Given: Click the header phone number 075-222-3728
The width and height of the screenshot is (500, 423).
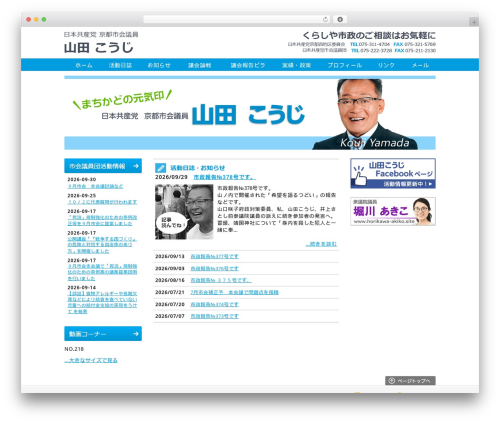Looking at the screenshot, I should (376, 50).
